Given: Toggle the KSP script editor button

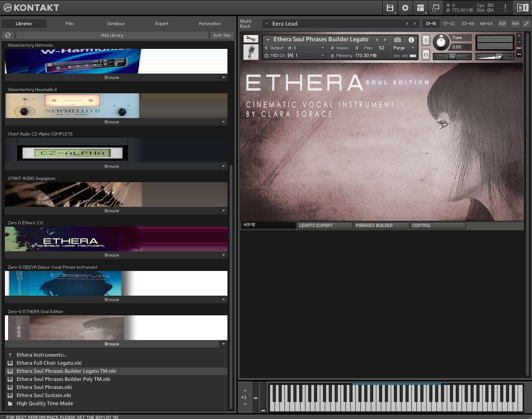Looking at the screenshot, I should pyautogui.click(x=502, y=23).
